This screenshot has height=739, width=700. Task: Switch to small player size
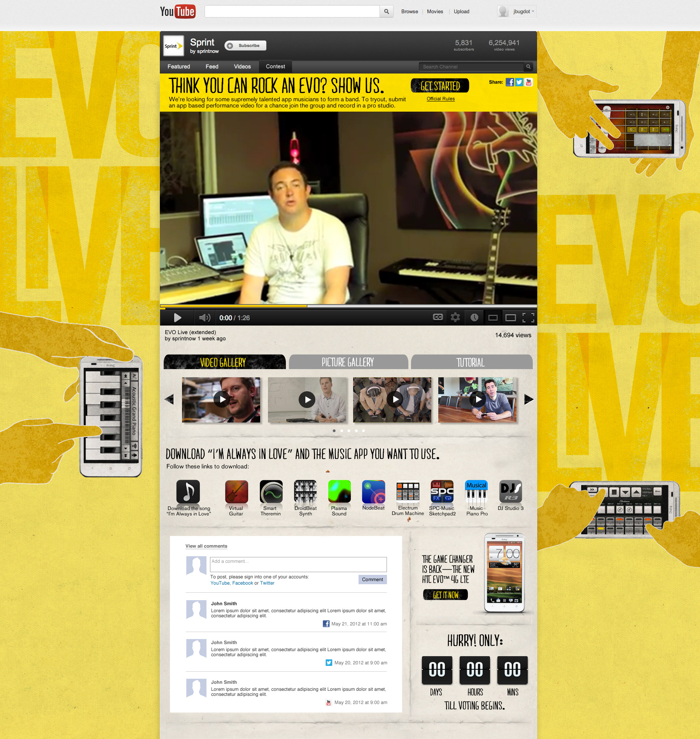point(493,318)
